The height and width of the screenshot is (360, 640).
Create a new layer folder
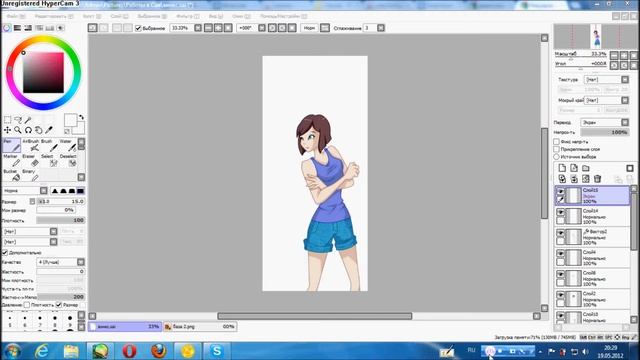tap(586, 168)
